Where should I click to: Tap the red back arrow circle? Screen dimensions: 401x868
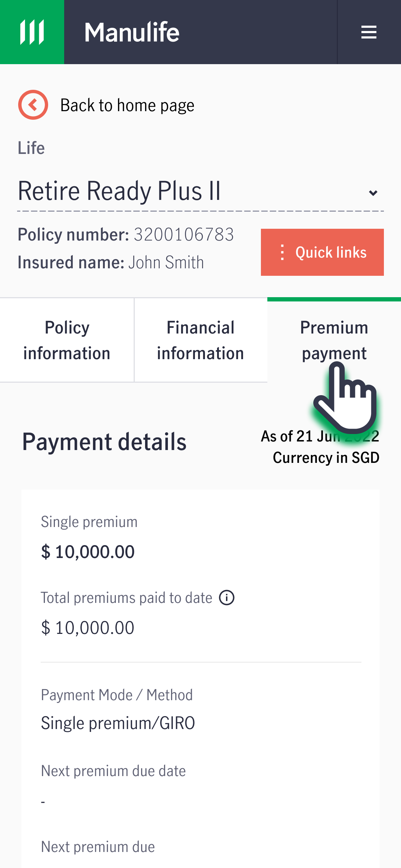pyautogui.click(x=33, y=105)
